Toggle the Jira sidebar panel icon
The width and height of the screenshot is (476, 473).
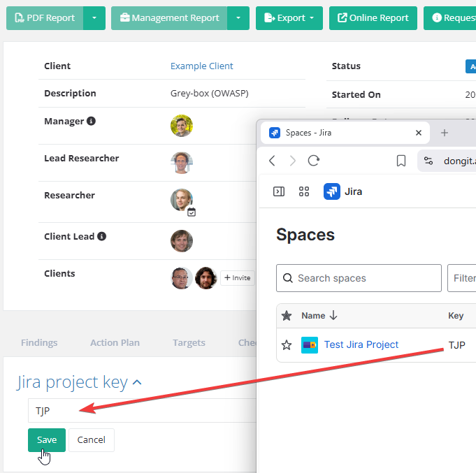pos(279,191)
